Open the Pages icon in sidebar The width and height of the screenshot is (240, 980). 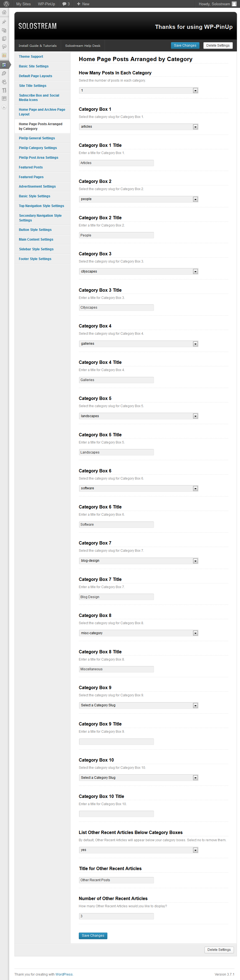pyautogui.click(x=4, y=38)
